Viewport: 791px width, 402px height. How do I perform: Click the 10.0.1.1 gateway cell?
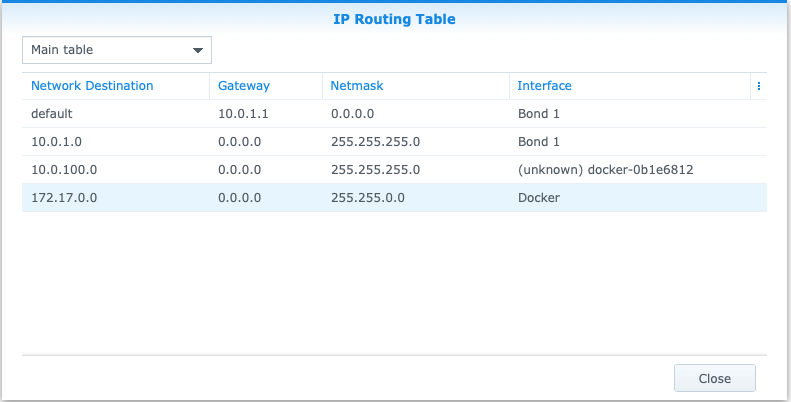point(243,114)
